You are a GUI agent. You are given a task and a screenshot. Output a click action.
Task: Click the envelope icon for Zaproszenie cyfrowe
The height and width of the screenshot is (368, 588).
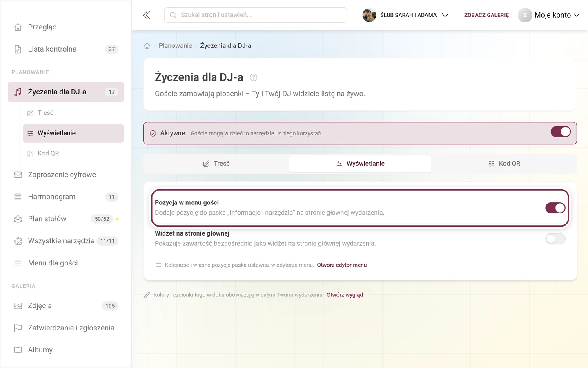click(x=18, y=175)
